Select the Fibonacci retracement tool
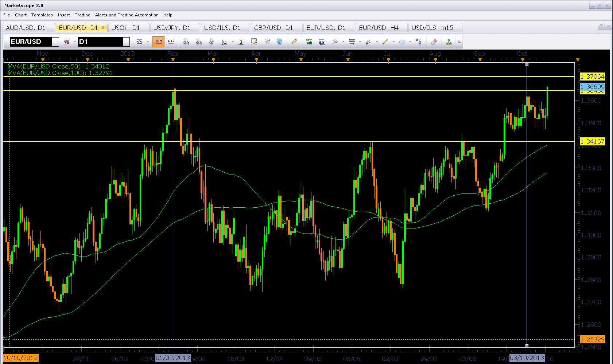Screen dimensions: 613x364 point(352,42)
